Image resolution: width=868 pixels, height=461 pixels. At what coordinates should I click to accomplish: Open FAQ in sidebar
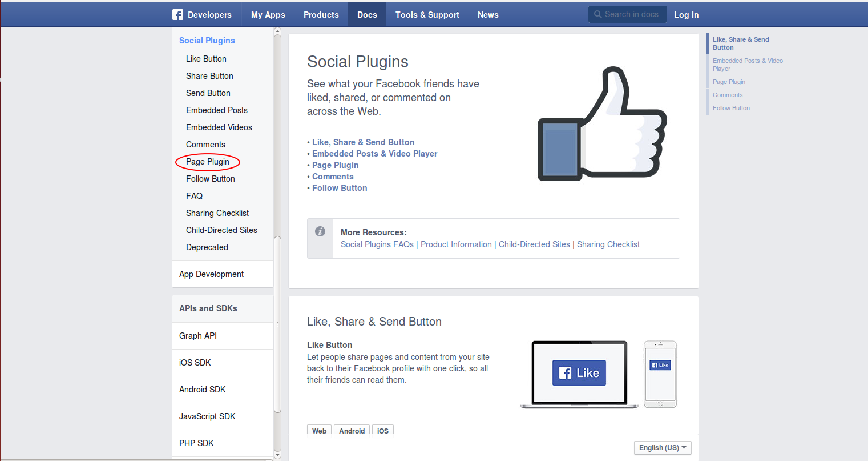194,196
